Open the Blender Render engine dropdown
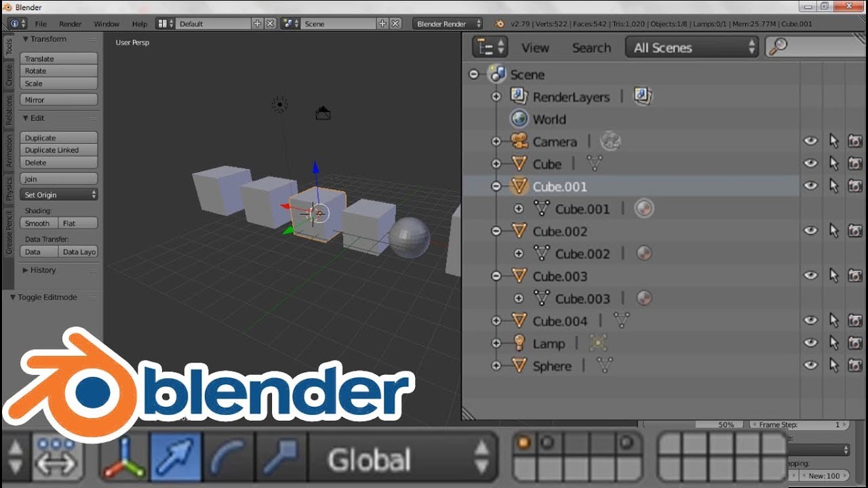Screen dimensions: 868x488 pyautogui.click(x=448, y=24)
